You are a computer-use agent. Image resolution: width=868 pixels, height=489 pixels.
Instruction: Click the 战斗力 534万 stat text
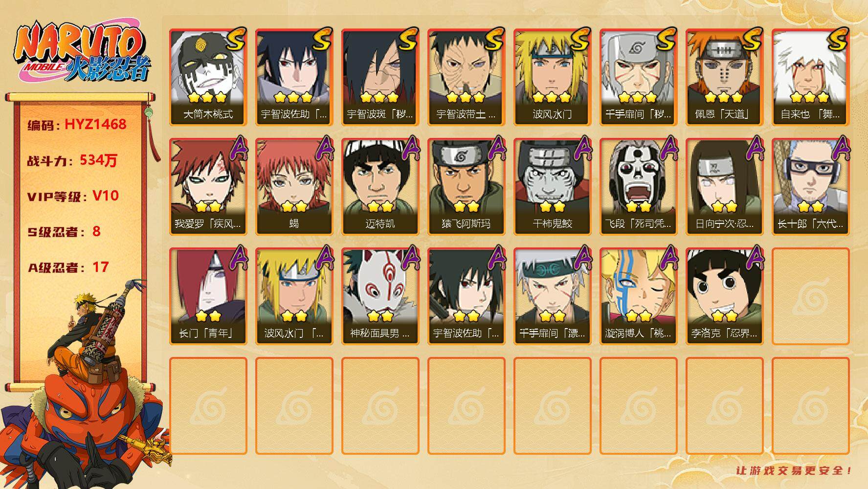72,160
